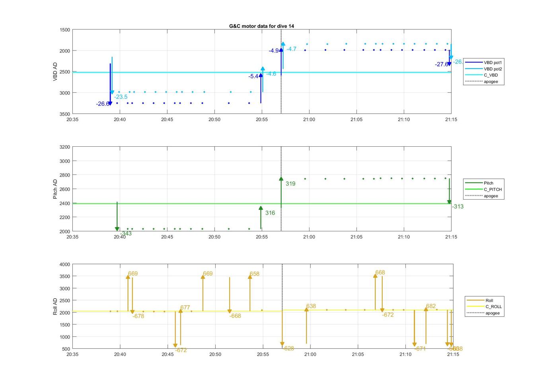Click the "VBD AD" y-axis label
Viewport: 557px width, 392px height.
point(55,72)
